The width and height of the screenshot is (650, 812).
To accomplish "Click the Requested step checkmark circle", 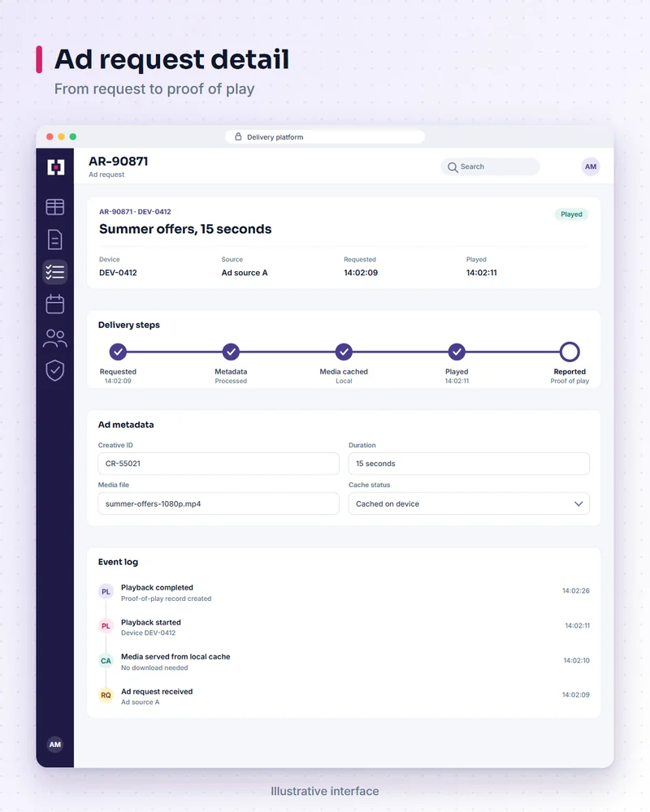I will [x=118, y=352].
